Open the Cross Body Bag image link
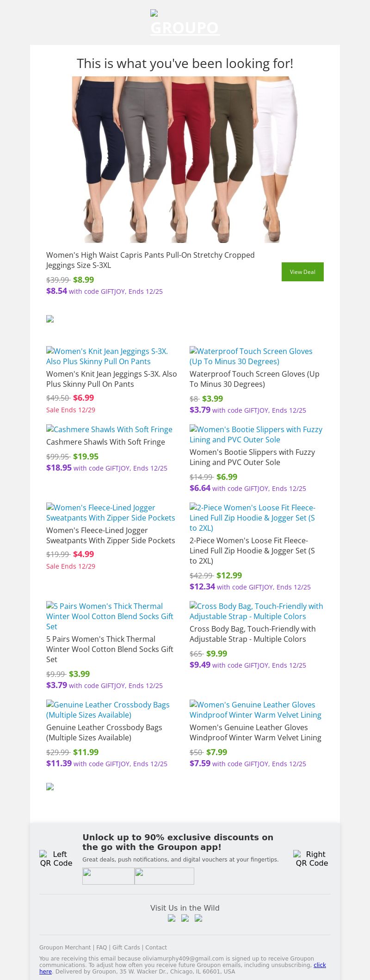This screenshot has height=980, width=370. coord(256,611)
